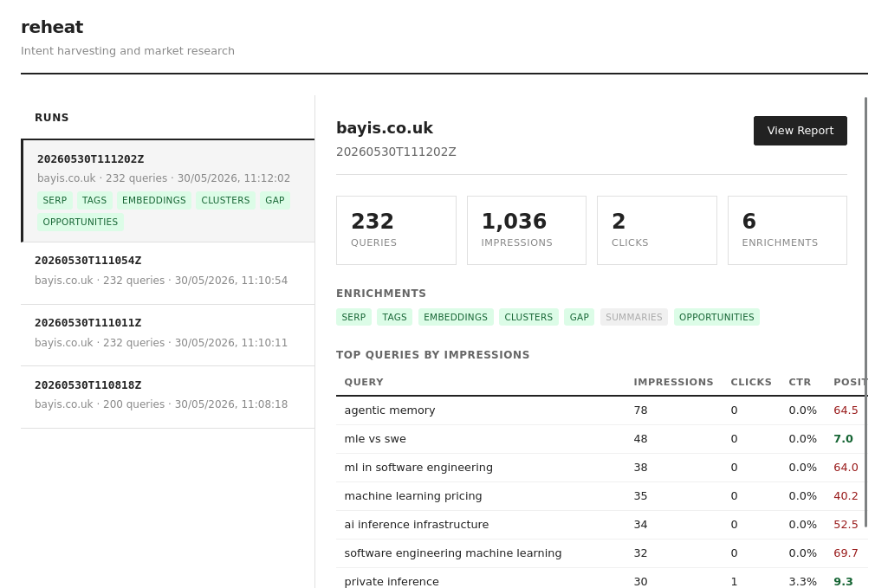The height and width of the screenshot is (588, 875).
Task: Select run 20260530T111054Z
Action: (x=168, y=274)
